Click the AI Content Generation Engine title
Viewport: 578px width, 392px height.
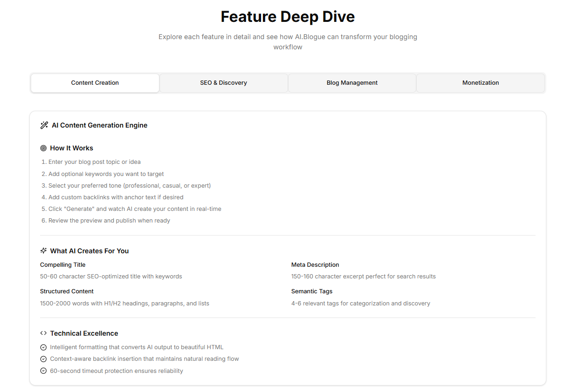(100, 125)
